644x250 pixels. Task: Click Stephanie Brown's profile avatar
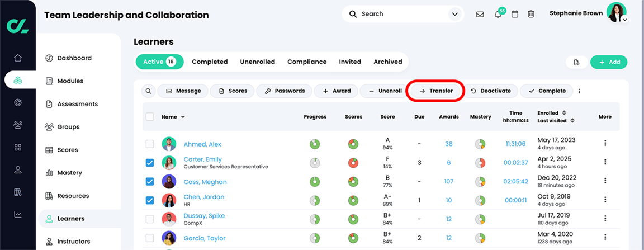[616, 12]
